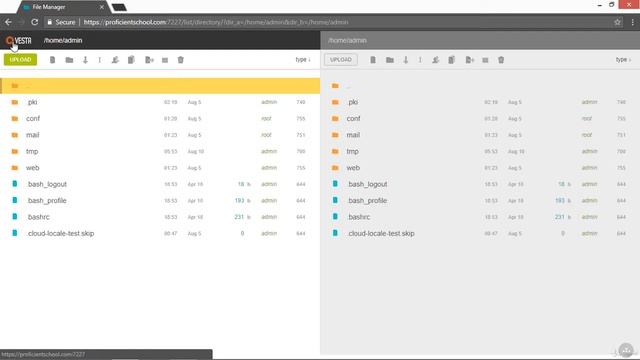Click move icon in right panel toolbar

(x=470, y=60)
